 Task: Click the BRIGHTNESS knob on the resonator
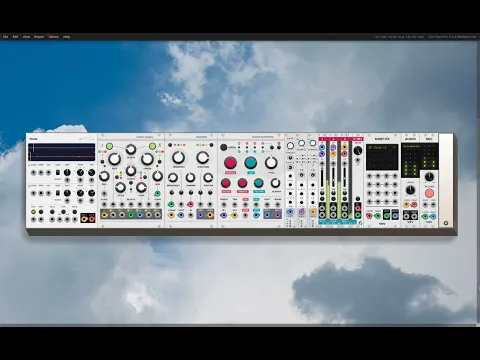tap(173, 177)
